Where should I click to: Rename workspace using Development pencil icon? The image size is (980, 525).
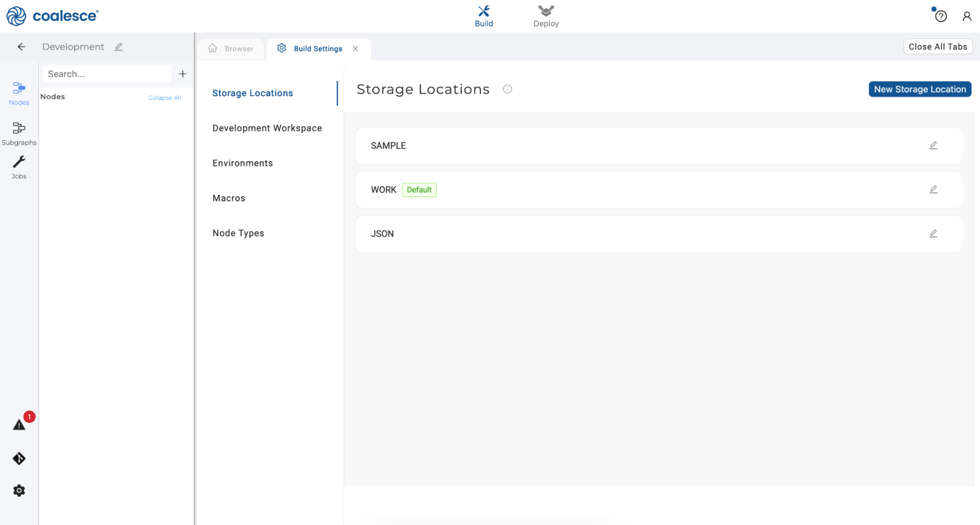pyautogui.click(x=119, y=47)
